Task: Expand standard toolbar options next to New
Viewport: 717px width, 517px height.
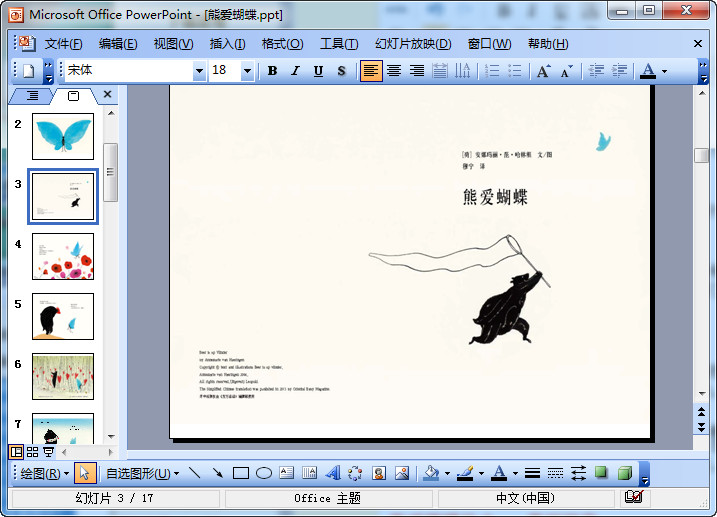Action: [x=48, y=72]
